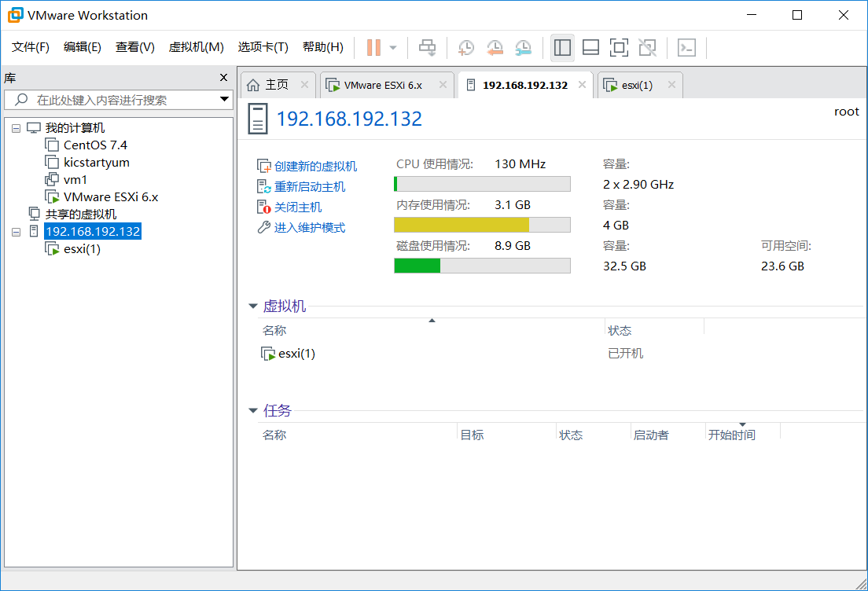Open the 查看(V) menu
Screen dimensions: 868x591
134,47
